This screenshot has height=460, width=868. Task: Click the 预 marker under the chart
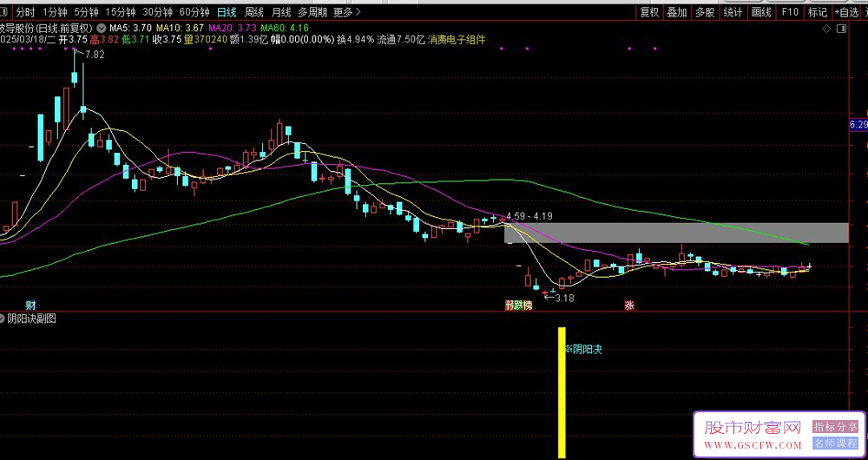pyautogui.click(x=509, y=305)
